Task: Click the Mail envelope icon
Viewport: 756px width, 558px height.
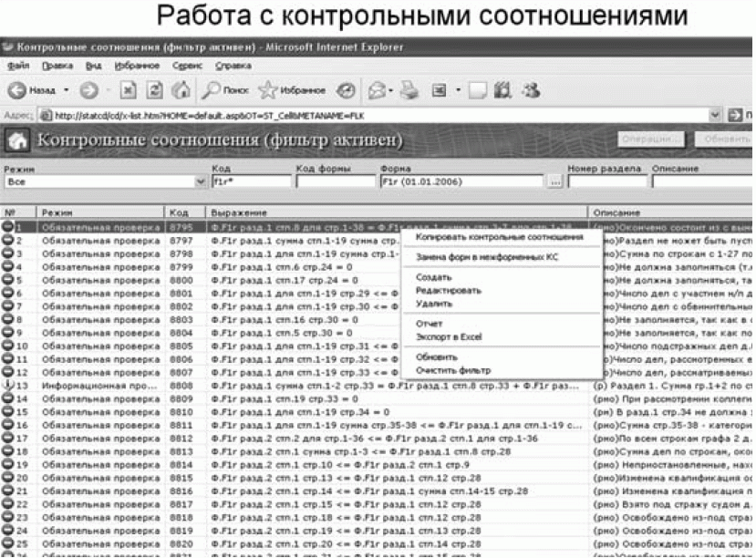Action: coord(377,90)
